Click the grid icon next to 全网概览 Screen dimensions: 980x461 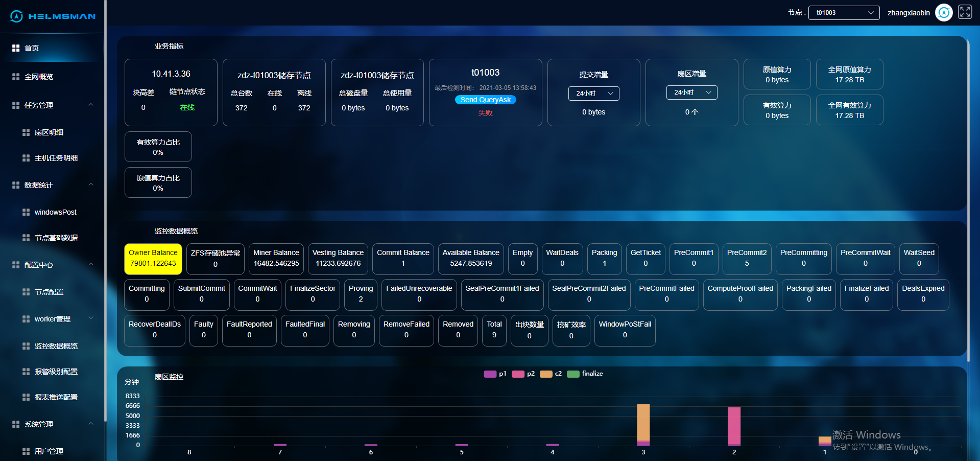click(x=16, y=77)
